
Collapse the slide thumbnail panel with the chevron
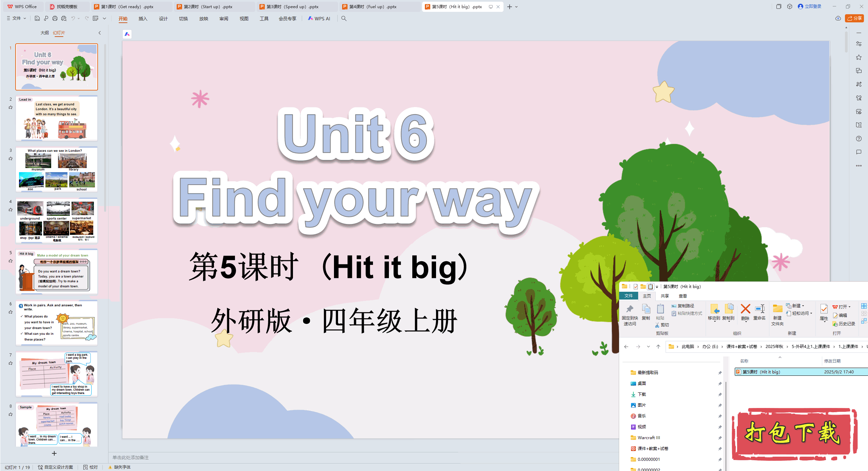click(99, 33)
